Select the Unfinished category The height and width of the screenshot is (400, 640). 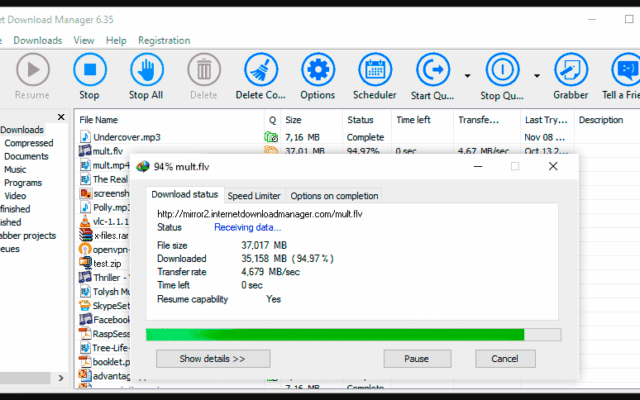(x=15, y=209)
